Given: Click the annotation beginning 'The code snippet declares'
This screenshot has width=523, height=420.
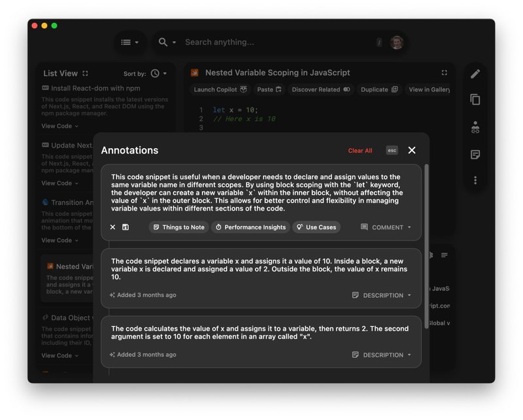Looking at the screenshot, I should click(259, 269).
